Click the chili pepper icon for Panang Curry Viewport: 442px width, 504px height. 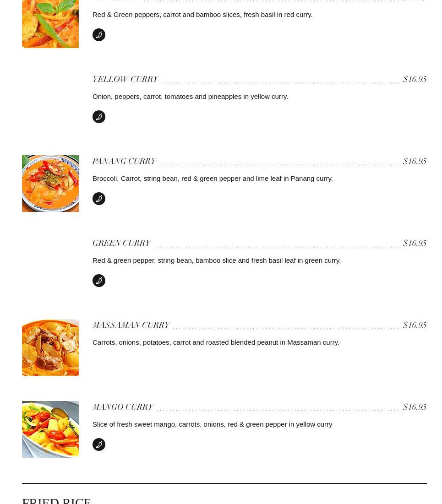coord(99,199)
